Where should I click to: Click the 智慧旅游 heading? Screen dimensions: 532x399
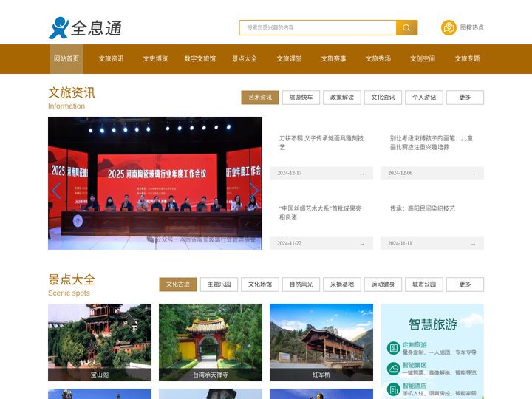coord(432,324)
